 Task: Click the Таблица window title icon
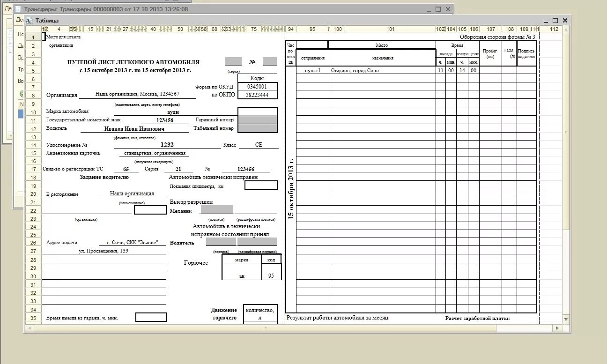click(x=30, y=20)
